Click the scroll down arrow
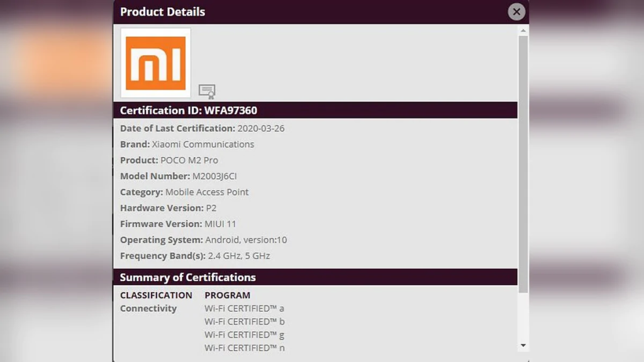 [x=523, y=345]
